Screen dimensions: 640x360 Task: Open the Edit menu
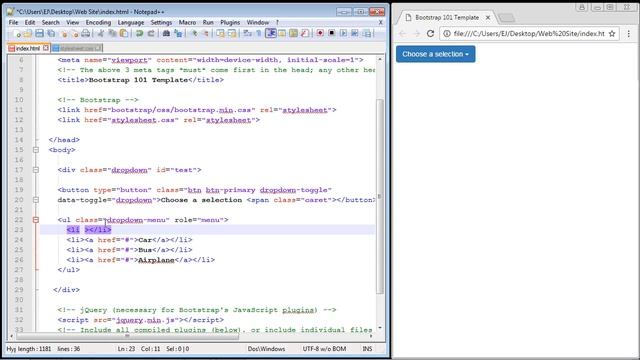pos(30,22)
